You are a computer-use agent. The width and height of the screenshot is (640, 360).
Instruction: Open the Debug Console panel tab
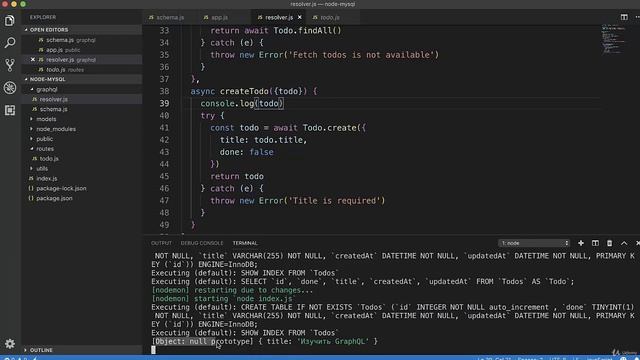[x=202, y=243]
